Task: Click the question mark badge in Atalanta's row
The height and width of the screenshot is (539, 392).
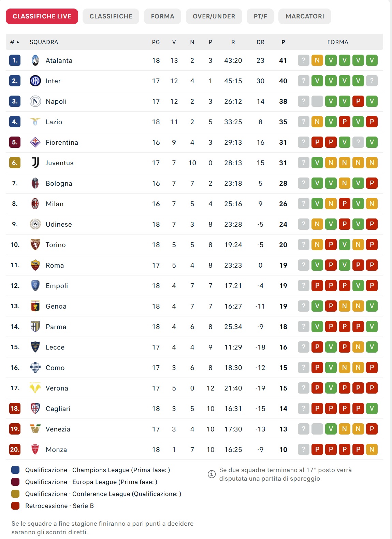Action: coord(303,60)
